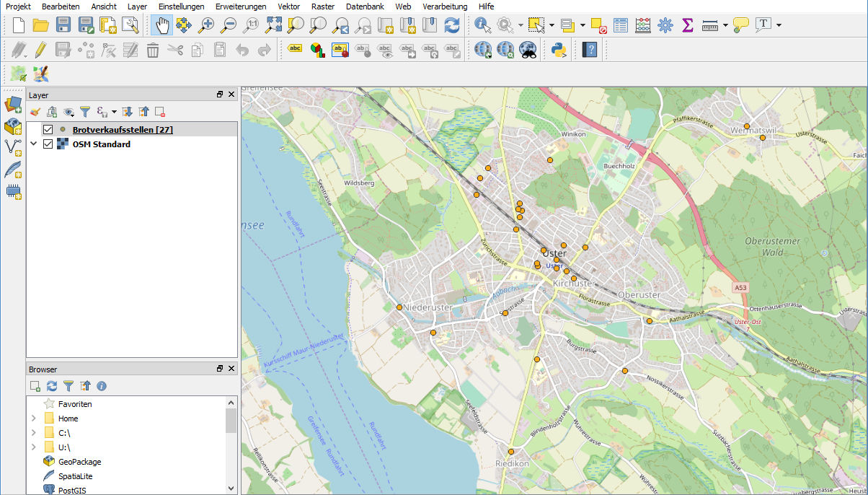Screen dimensions: 868x495
Task: Refresh the Browser panel
Action: pos(51,386)
